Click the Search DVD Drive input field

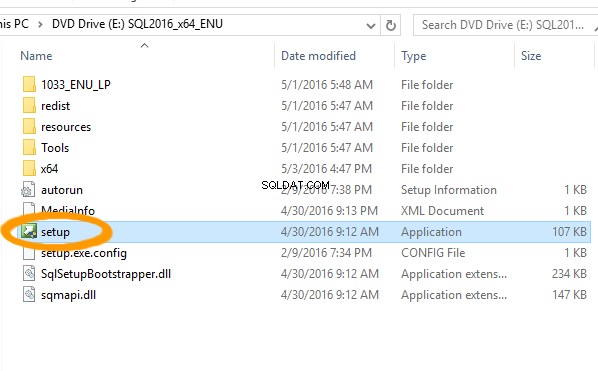click(505, 25)
